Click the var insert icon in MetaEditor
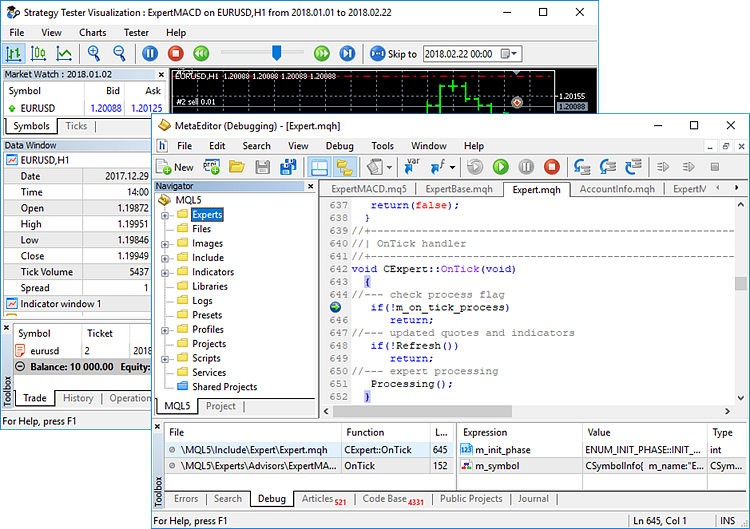 (411, 166)
